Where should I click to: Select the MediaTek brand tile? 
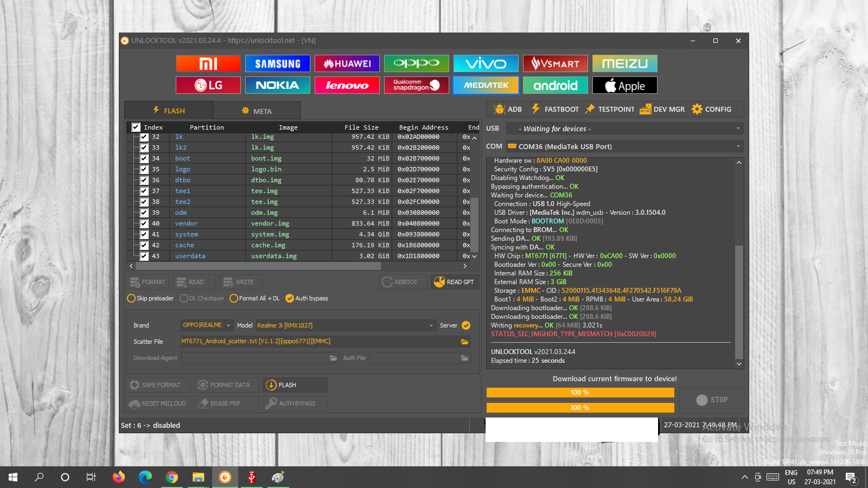486,85
